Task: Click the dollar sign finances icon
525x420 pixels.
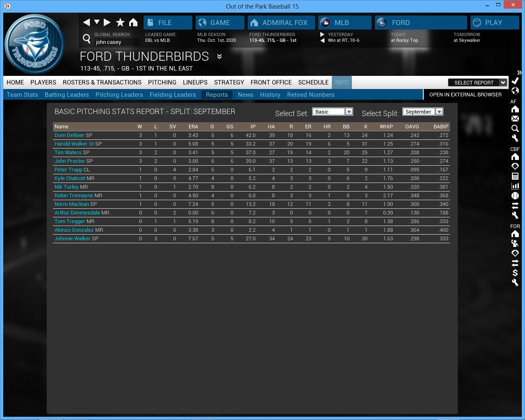Action: (x=515, y=273)
